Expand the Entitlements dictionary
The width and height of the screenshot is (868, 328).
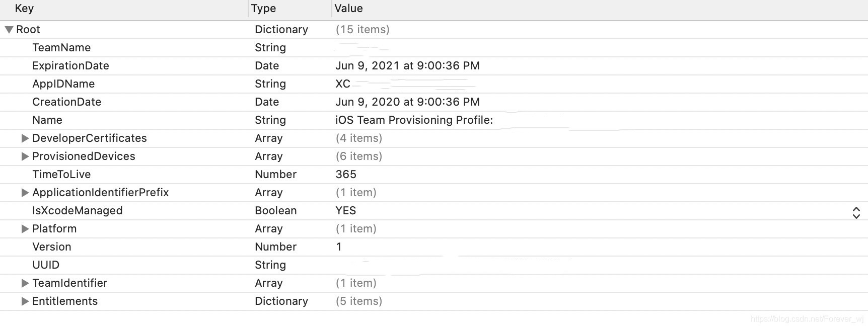click(x=25, y=301)
